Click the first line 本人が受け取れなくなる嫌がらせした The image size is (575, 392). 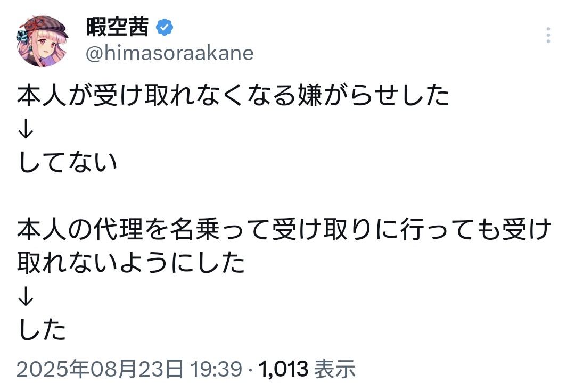[x=233, y=95]
